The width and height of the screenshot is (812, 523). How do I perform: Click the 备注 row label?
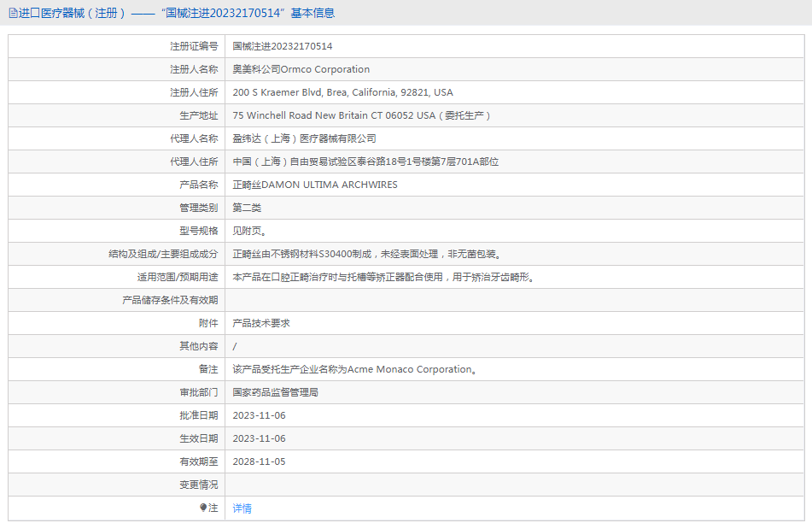pyautogui.click(x=208, y=369)
